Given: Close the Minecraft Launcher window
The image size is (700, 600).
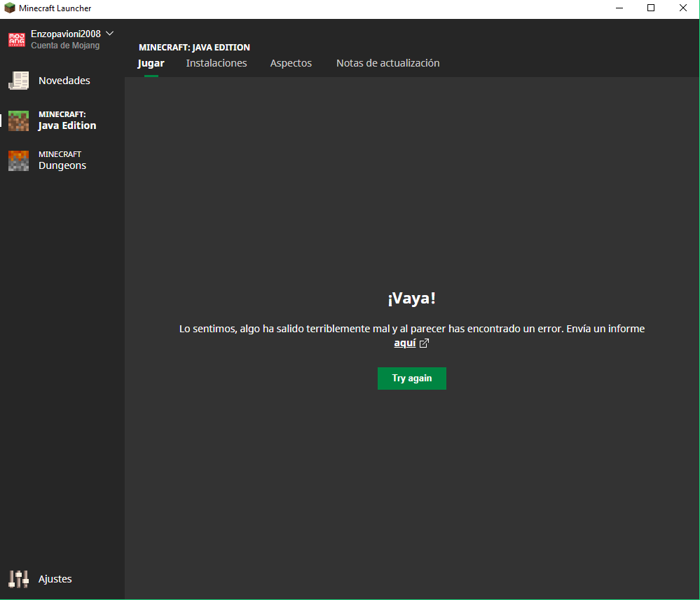Looking at the screenshot, I should (683, 8).
